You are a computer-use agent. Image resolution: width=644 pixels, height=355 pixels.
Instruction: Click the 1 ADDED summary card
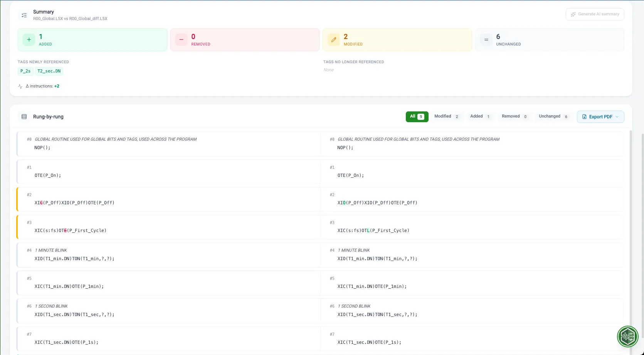[x=92, y=40]
